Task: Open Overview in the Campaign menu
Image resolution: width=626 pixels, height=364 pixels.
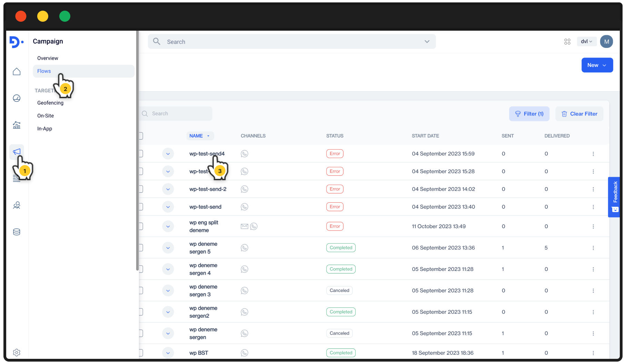Action: tap(48, 58)
